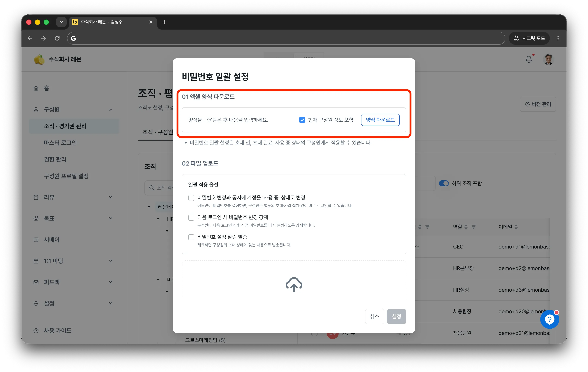
Task: Click the 양식 다운로드 button
Action: coord(380,120)
